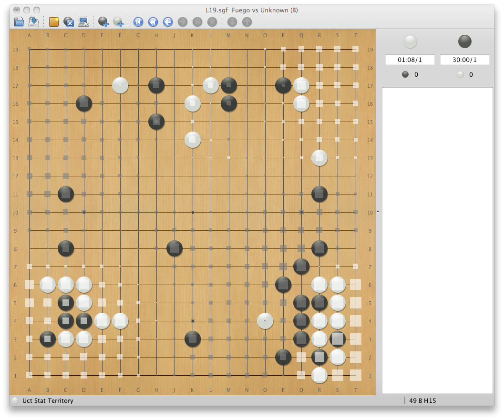Click the large black stone player indicator
The width and height of the screenshot is (504, 420).
[x=464, y=41]
